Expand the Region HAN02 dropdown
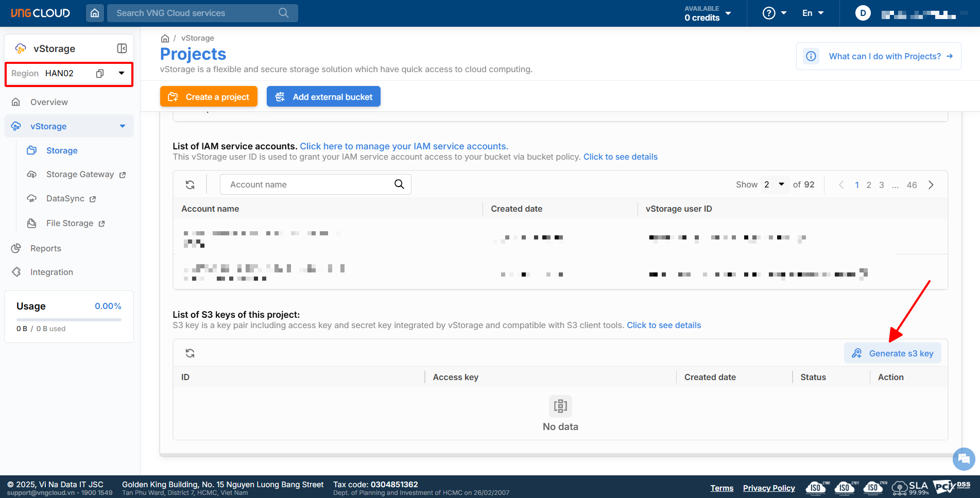Image resolution: width=980 pixels, height=498 pixels. [x=122, y=73]
